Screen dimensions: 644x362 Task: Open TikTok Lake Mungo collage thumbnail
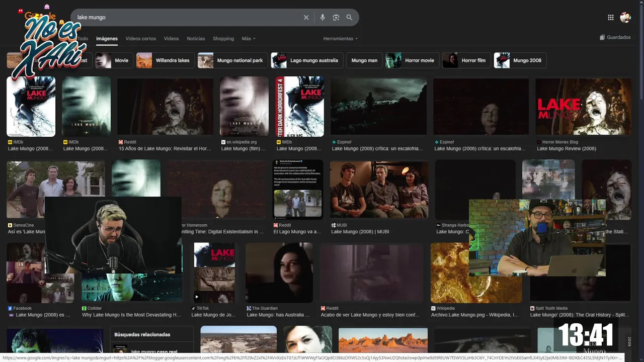click(x=214, y=273)
